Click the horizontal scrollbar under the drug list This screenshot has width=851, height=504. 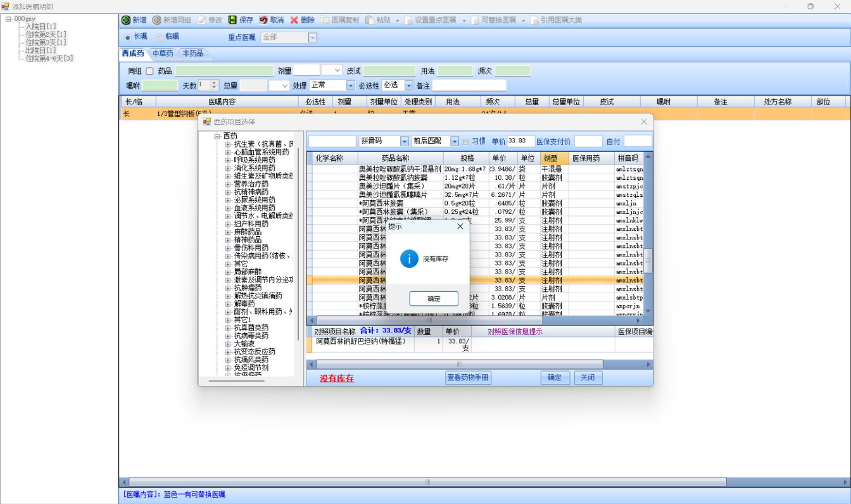point(475,320)
